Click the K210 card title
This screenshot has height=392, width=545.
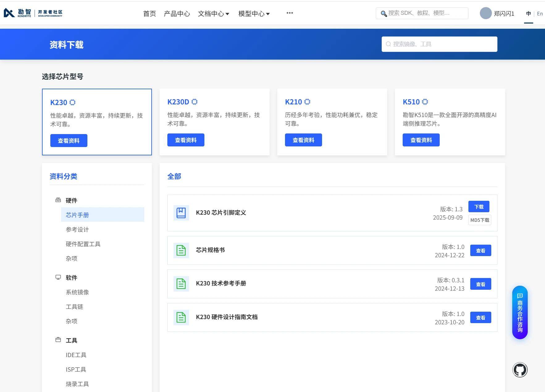[293, 102]
